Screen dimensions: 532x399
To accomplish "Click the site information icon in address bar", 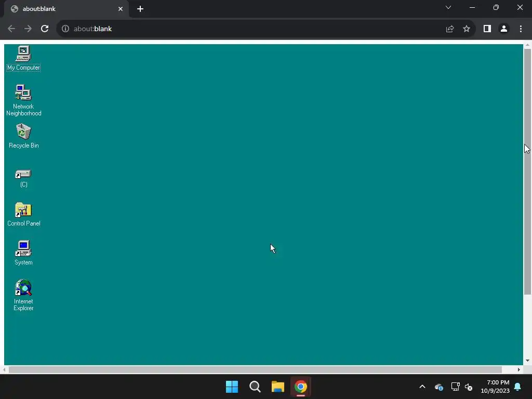I will 65,29.
